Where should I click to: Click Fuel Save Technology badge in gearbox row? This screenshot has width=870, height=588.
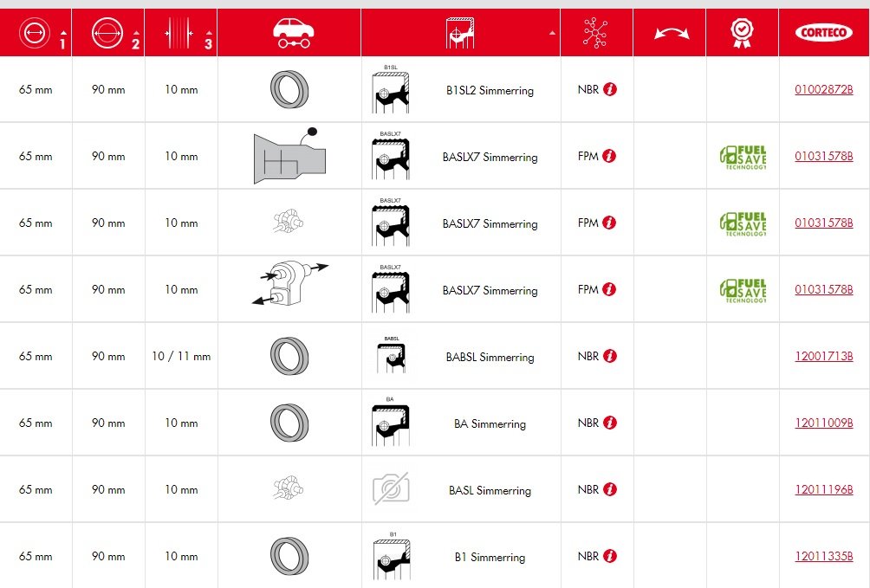(x=743, y=157)
